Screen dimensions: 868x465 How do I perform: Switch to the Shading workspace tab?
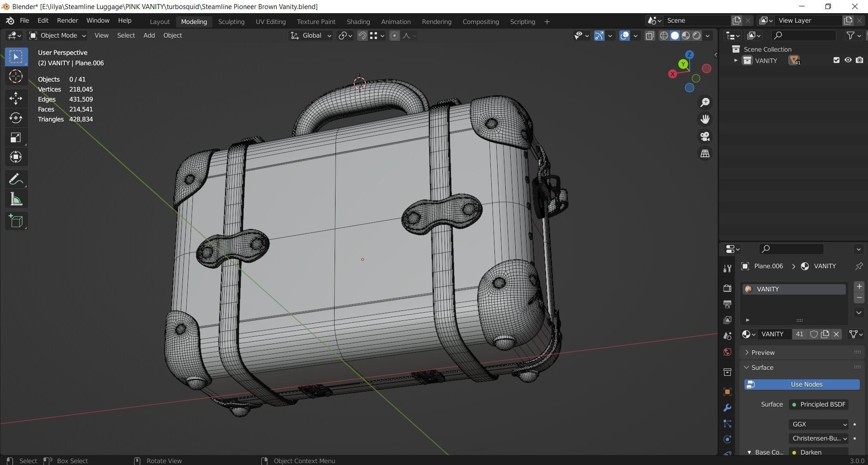point(358,22)
